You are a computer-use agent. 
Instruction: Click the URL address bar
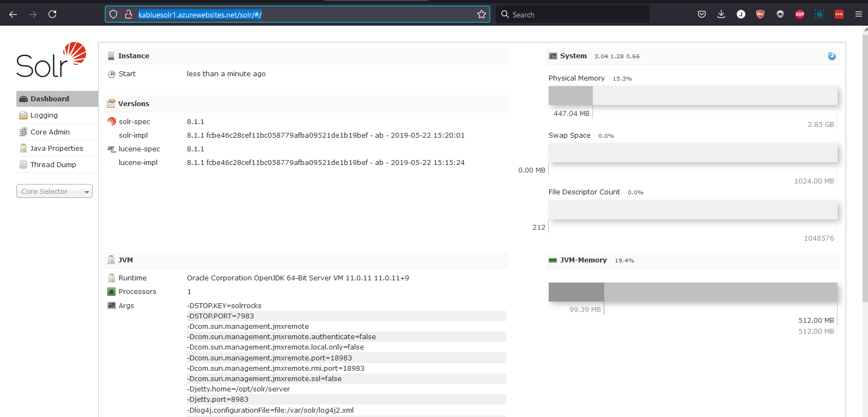[x=305, y=15]
